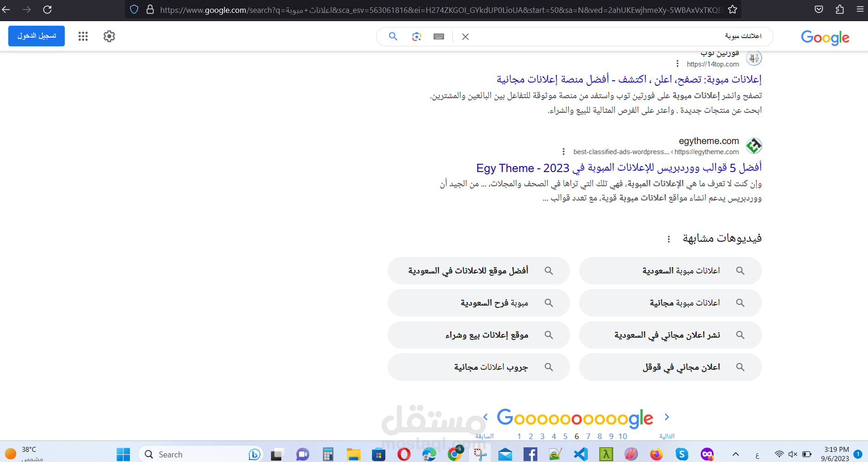Search اعلانات مبوبة السعودية suggestion
The width and height of the screenshot is (868, 462).
click(x=671, y=271)
